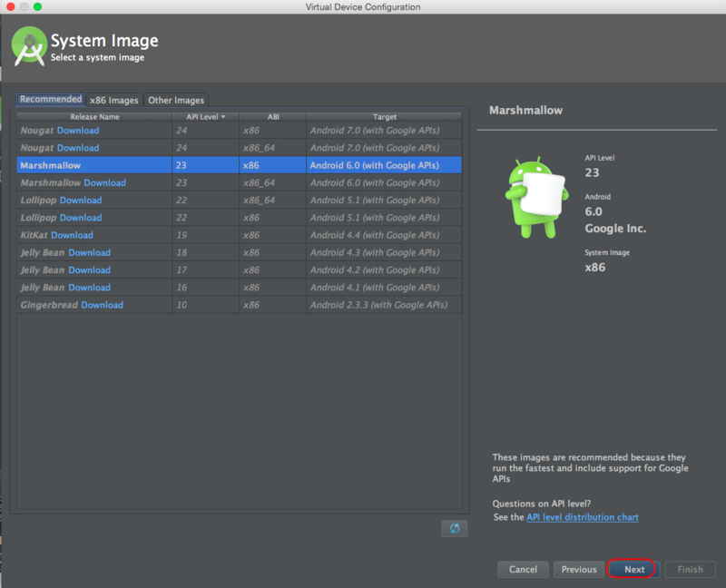Click target 'Android 4.4 (with Google APIs)'
726x588 pixels.
click(375, 235)
